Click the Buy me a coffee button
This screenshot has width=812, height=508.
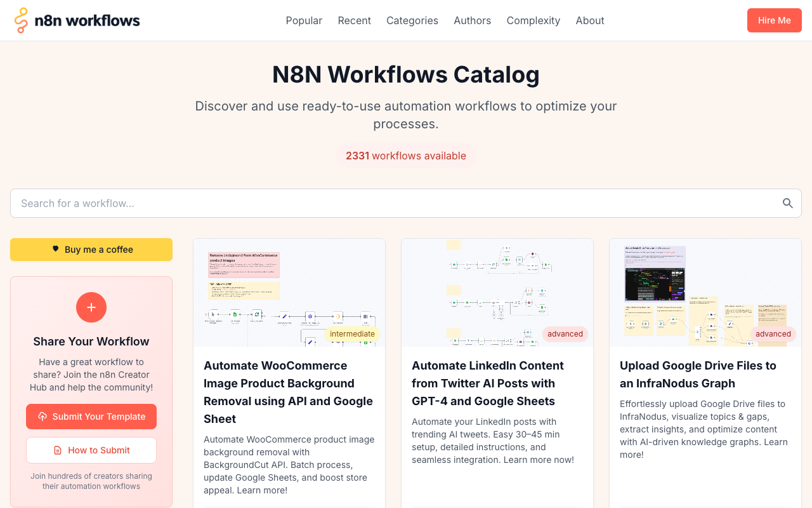coord(91,250)
